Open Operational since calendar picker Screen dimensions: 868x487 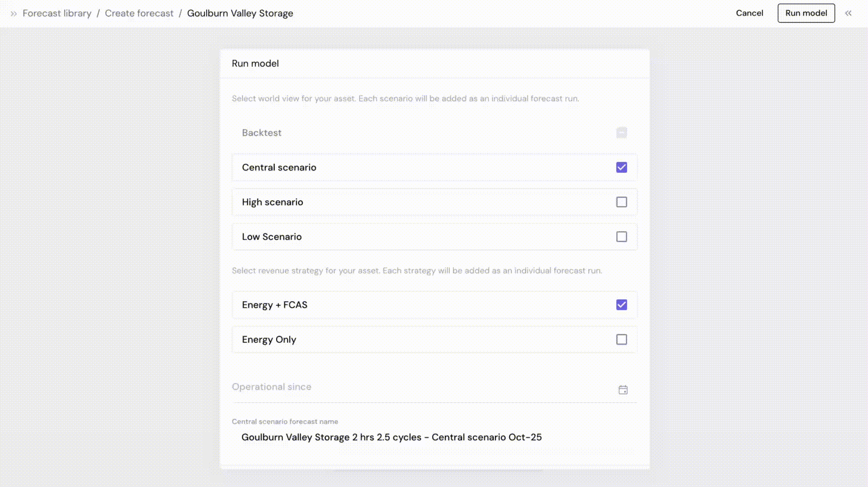(623, 390)
